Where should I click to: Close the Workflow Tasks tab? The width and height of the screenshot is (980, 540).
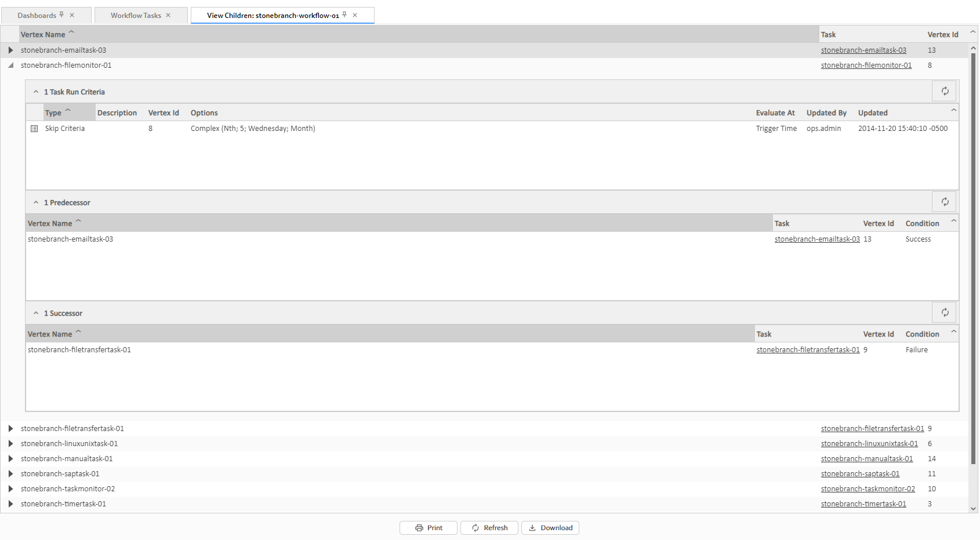point(168,15)
